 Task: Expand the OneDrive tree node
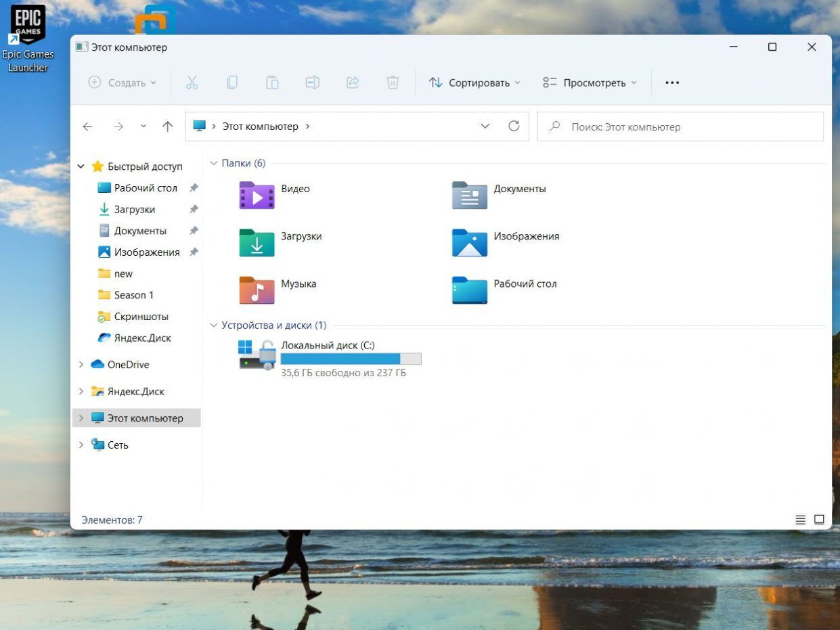coord(81,365)
